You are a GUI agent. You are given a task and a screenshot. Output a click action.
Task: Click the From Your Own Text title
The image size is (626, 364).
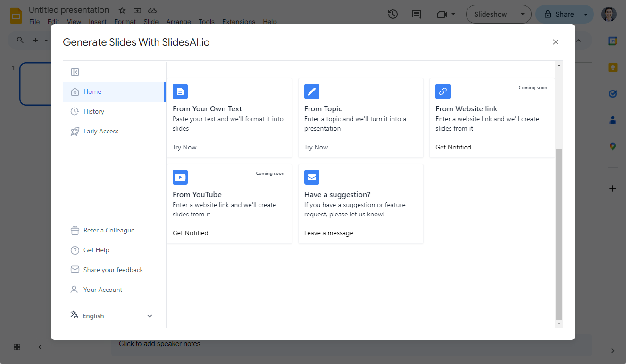207,109
